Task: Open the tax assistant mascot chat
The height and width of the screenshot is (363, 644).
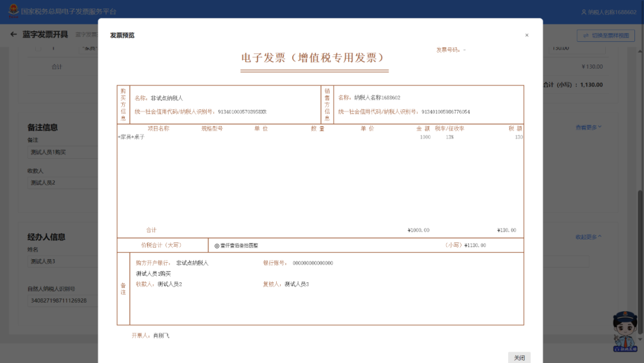Action: point(625,332)
